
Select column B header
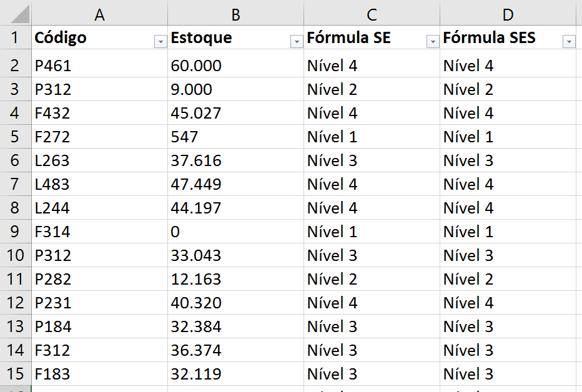(235, 15)
